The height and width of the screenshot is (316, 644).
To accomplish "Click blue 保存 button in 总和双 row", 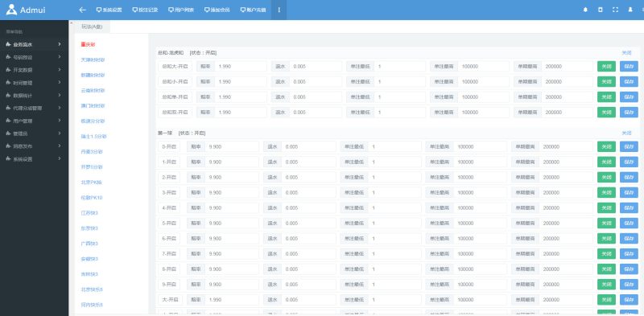I will point(629,113).
